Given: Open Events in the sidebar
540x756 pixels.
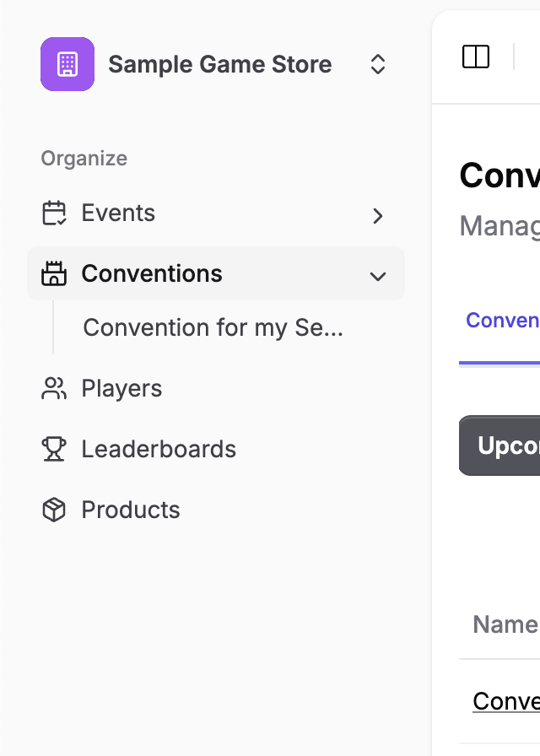Looking at the screenshot, I should [x=118, y=213].
